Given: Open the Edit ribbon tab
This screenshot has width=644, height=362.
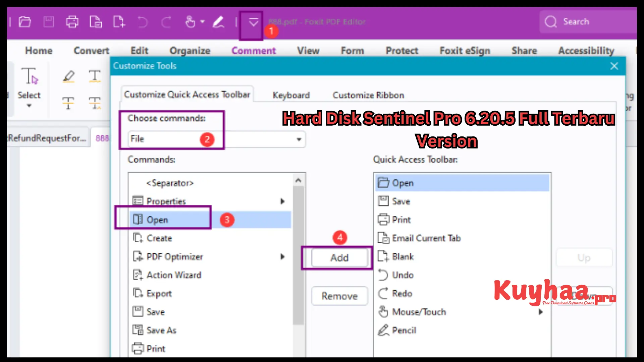Looking at the screenshot, I should click(139, 51).
